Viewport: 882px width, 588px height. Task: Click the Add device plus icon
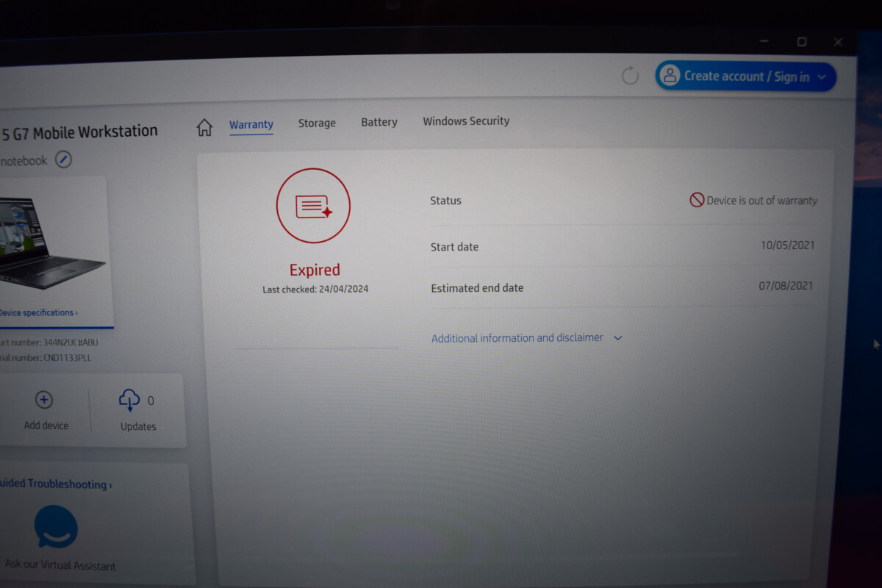coord(44,400)
